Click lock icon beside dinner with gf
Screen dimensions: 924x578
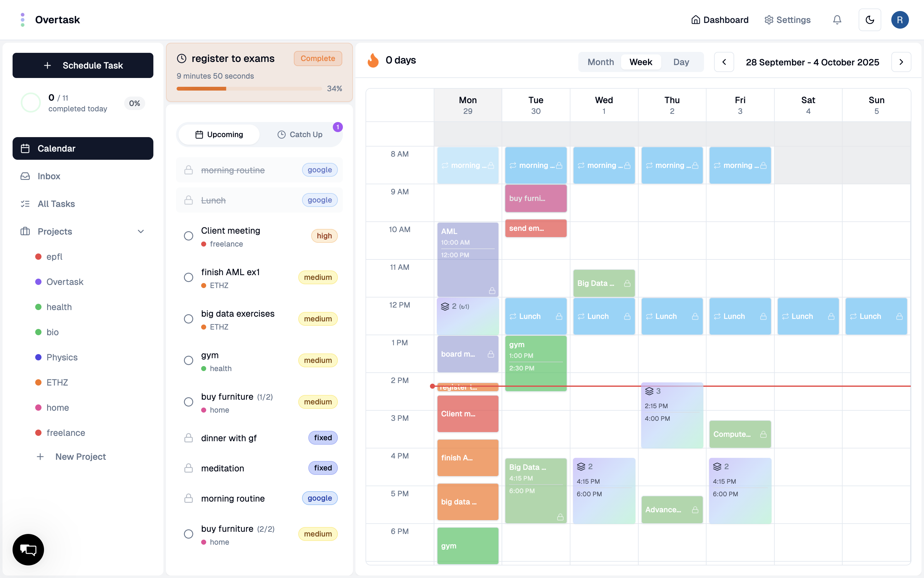click(x=188, y=438)
